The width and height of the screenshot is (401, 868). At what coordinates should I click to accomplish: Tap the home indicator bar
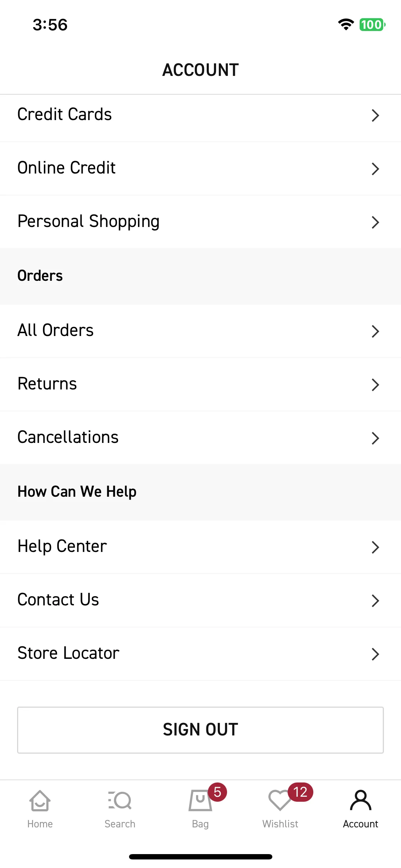tap(200, 857)
